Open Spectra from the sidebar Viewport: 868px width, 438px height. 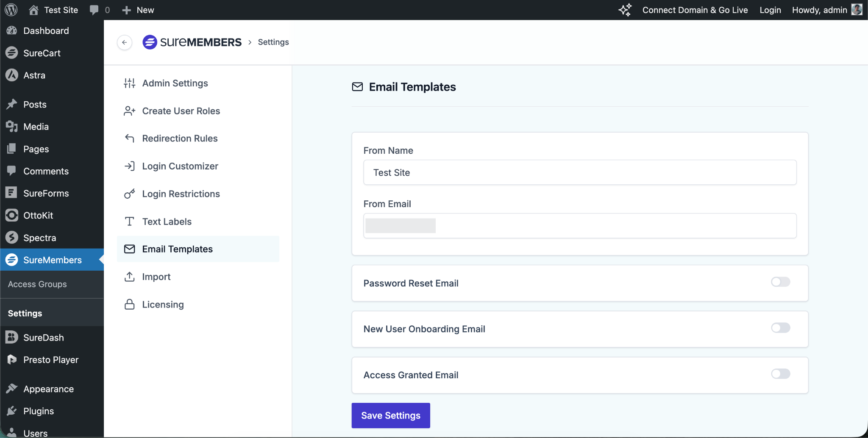coord(39,238)
